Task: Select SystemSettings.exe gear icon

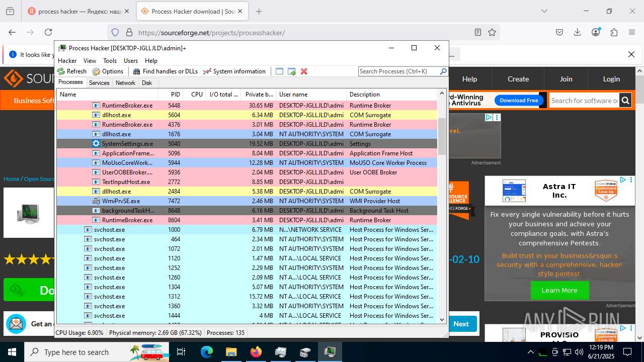Action: coord(96,144)
